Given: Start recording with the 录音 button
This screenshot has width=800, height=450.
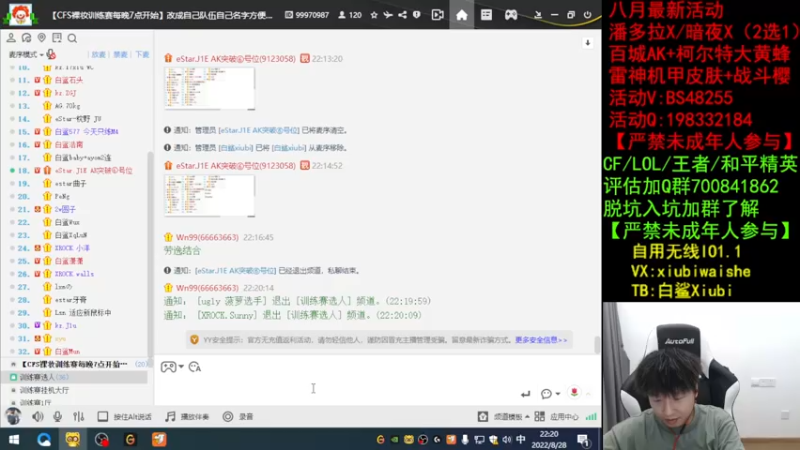Looking at the screenshot, I should pos(238,417).
